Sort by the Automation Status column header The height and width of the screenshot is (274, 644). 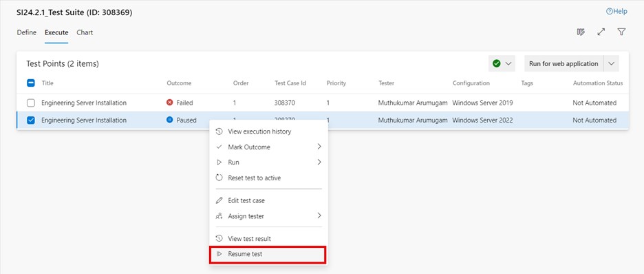(x=598, y=83)
